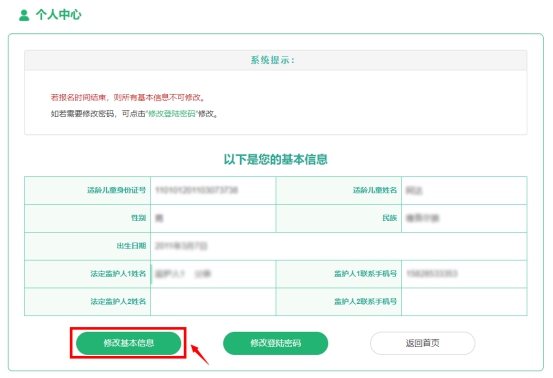Select the heading 以下是您的基本信息
This screenshot has width=553, height=378.
coord(275,159)
